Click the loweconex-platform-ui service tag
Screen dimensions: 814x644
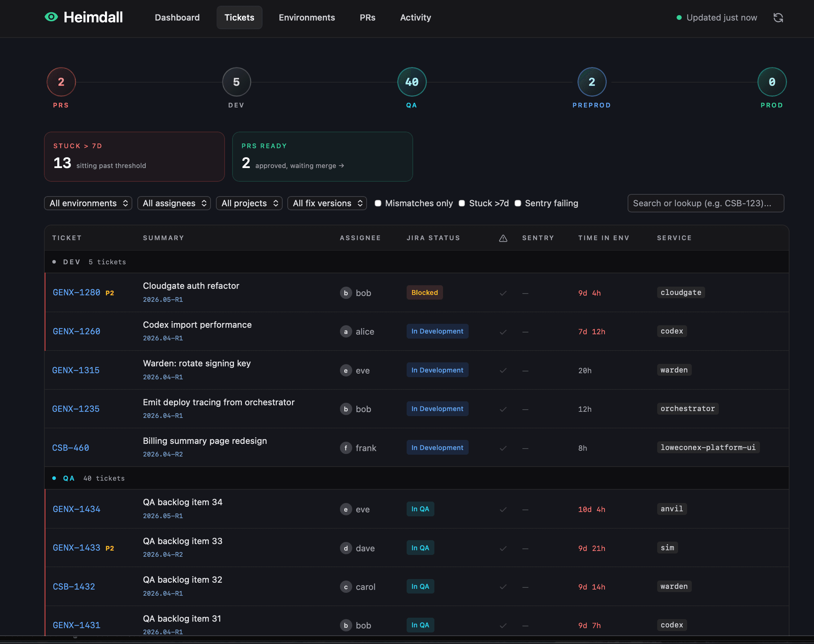tap(708, 447)
